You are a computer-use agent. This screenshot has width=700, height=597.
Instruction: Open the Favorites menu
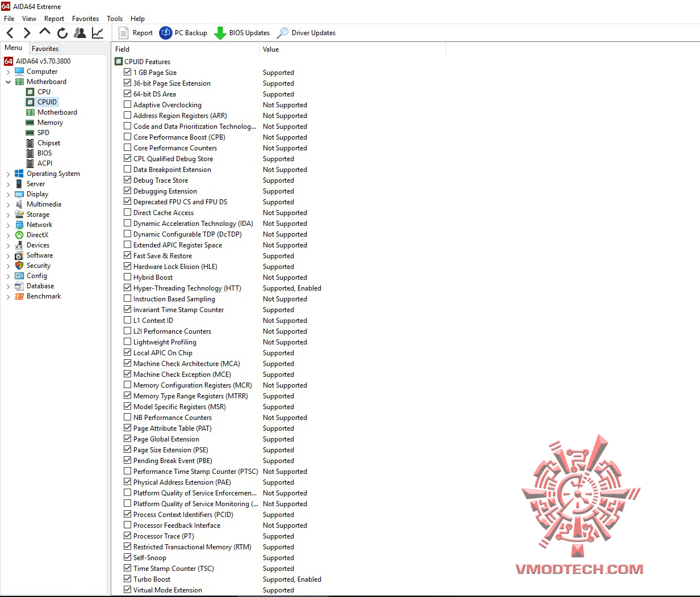(85, 19)
